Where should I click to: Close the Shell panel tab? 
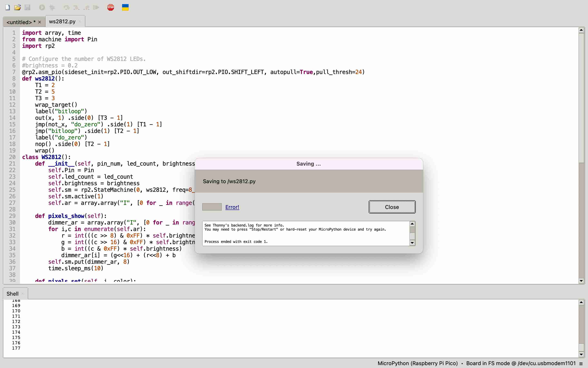click(x=23, y=294)
